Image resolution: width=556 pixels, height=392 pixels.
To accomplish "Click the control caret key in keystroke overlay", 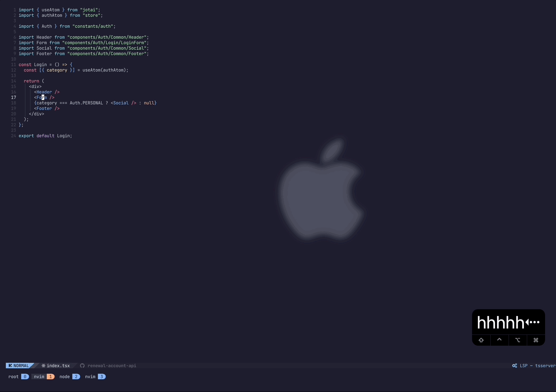I will (x=499, y=340).
